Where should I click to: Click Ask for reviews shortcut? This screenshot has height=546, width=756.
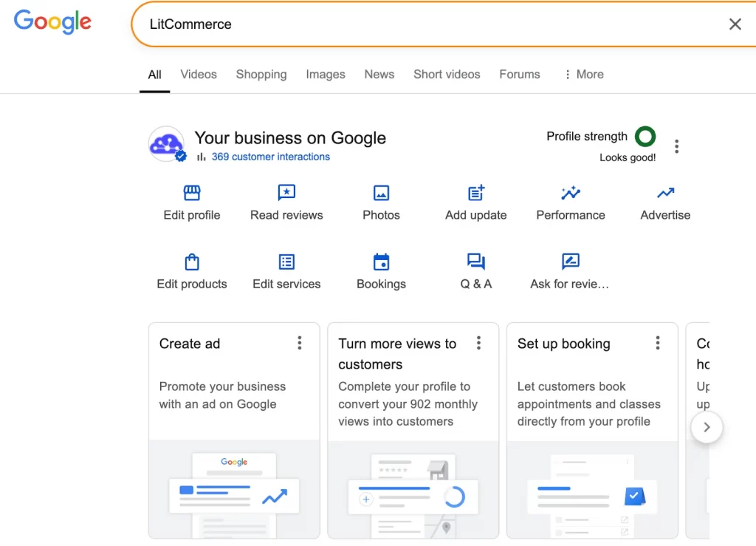click(x=569, y=272)
